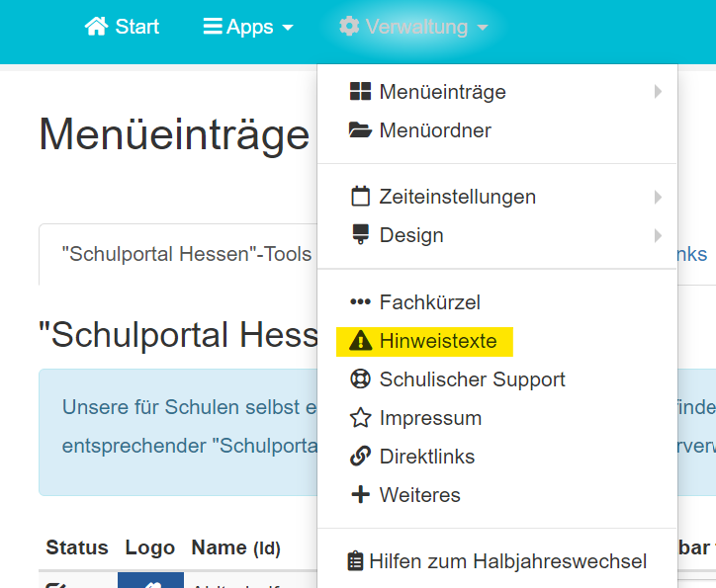The height and width of the screenshot is (588, 716).
Task: Click the warning triangle icon for Hinweistexte
Action: [360, 342]
